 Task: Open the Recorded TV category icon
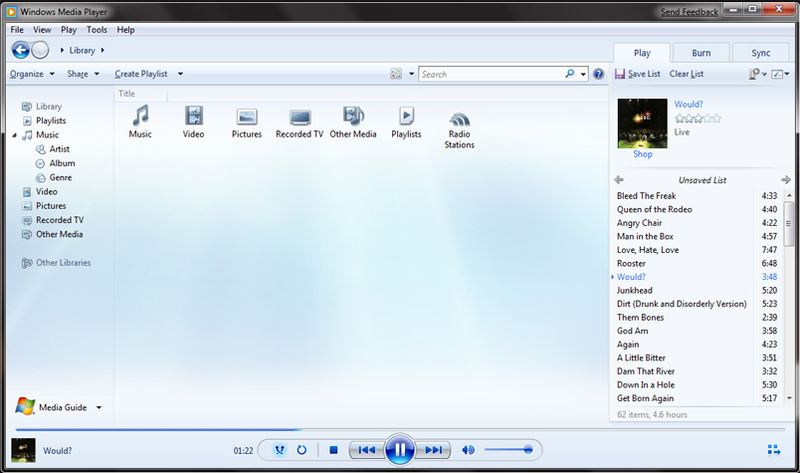[x=299, y=118]
